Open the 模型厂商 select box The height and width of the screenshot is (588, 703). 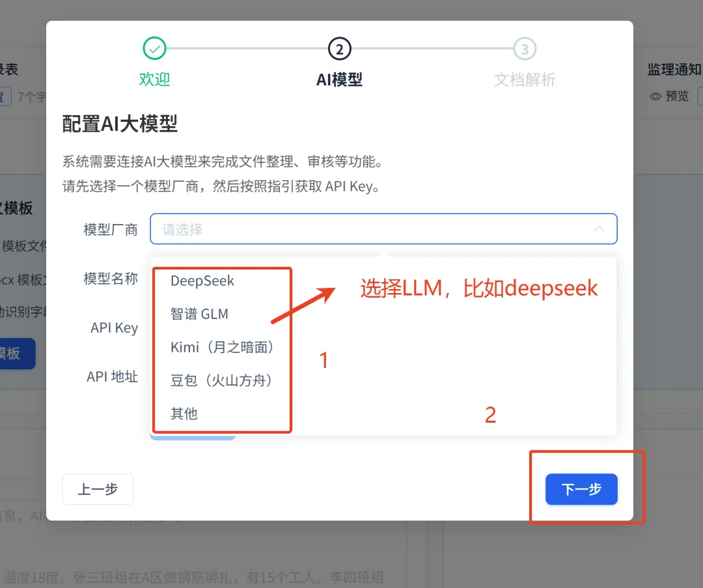383,229
